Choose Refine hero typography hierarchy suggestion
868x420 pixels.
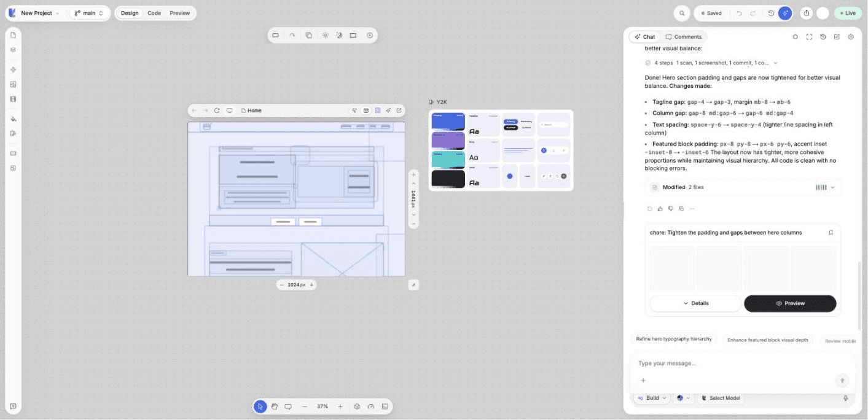(674, 339)
